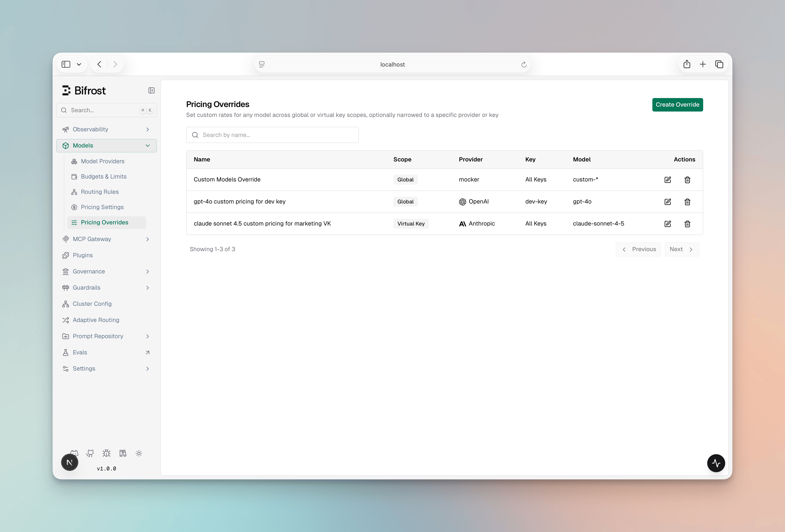Image resolution: width=785 pixels, height=532 pixels.
Task: Open the GitHub link icon
Action: click(x=90, y=453)
